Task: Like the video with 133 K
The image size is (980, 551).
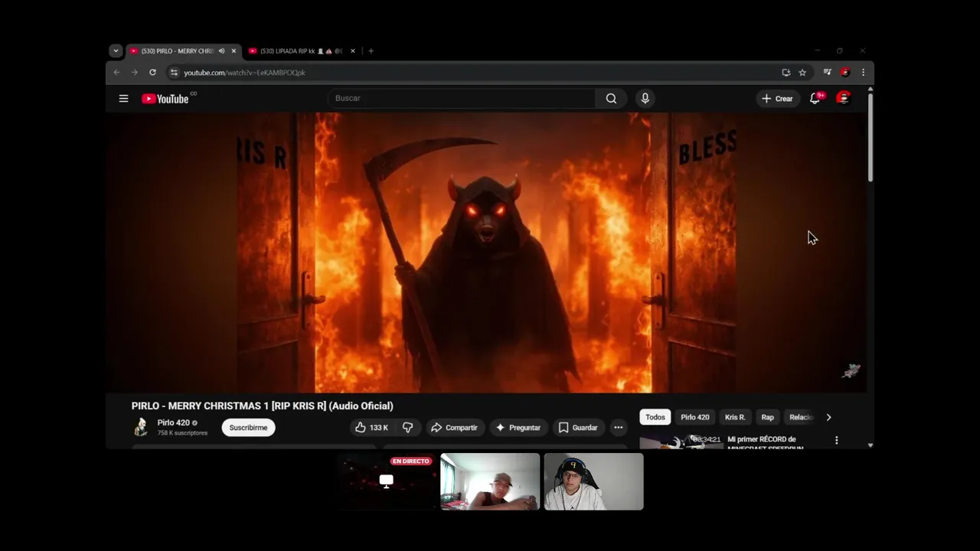Action: pos(371,428)
